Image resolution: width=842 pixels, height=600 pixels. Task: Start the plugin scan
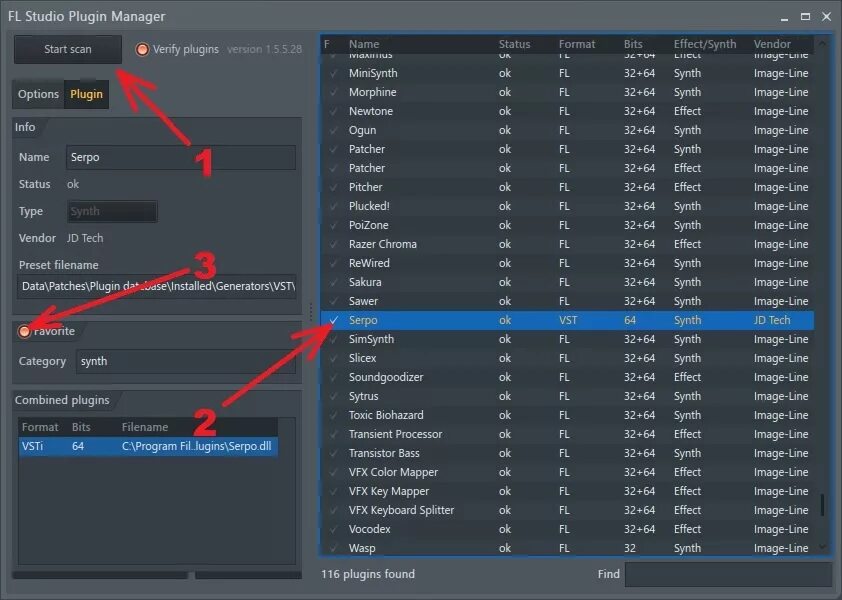pyautogui.click(x=68, y=49)
